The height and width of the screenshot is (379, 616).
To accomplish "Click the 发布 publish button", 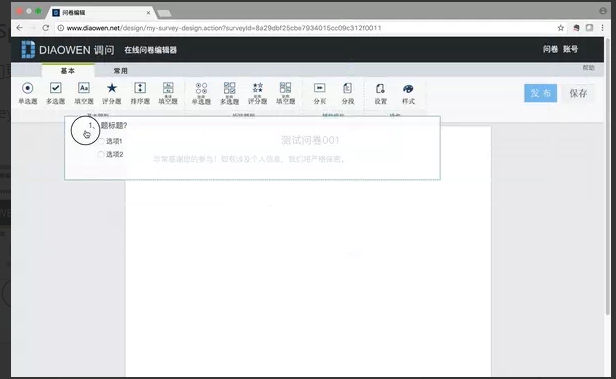I will (x=540, y=93).
